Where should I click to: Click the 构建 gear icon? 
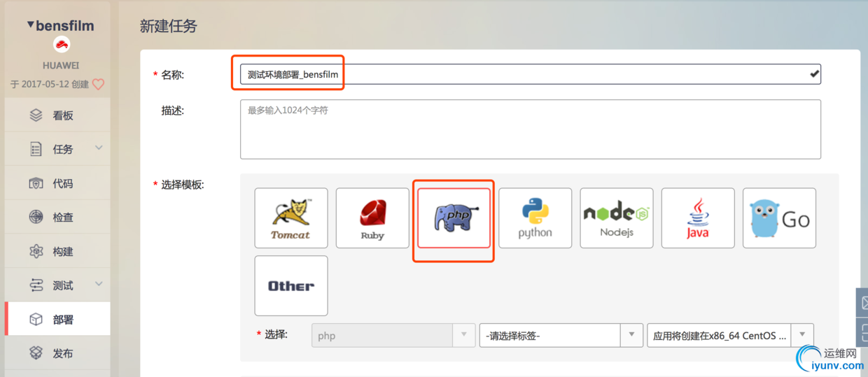pyautogui.click(x=36, y=251)
